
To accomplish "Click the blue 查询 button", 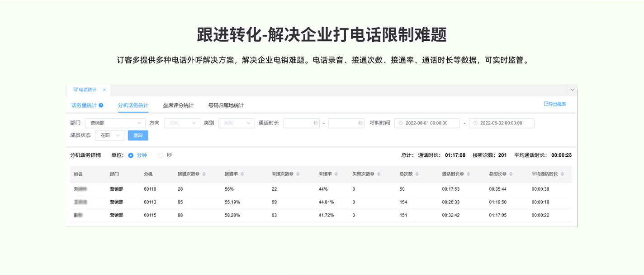I will coord(138,135).
